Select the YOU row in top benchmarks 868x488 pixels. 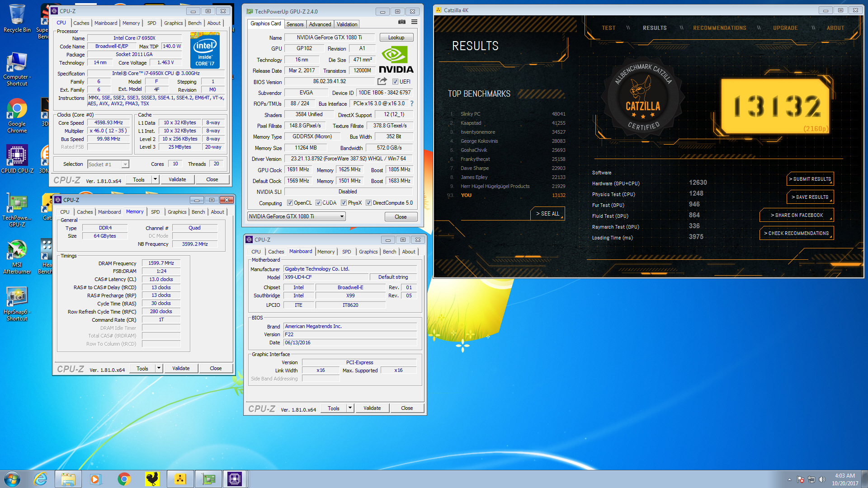506,195
